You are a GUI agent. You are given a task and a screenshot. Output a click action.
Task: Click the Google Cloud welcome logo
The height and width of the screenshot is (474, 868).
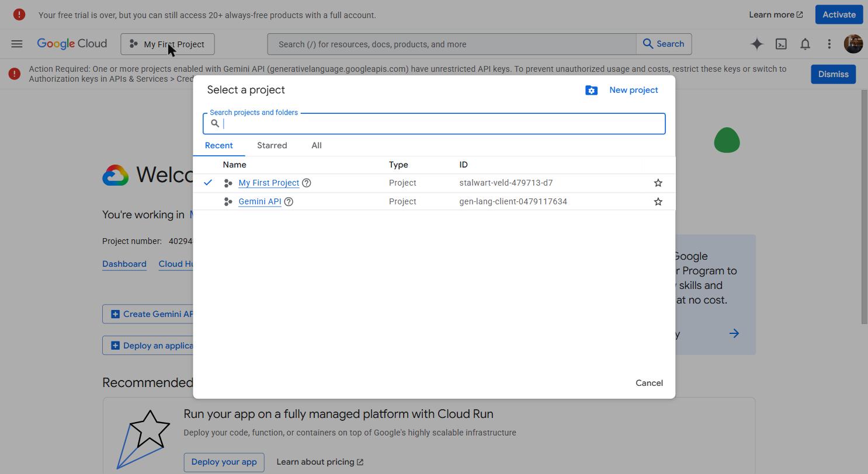click(x=116, y=175)
